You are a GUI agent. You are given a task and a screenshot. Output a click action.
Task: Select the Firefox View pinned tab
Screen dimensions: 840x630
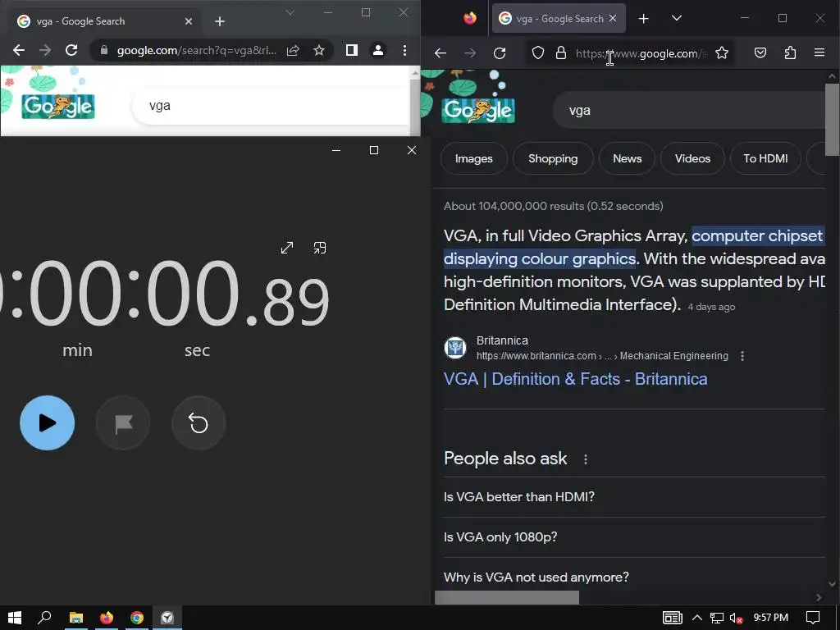[470, 19]
